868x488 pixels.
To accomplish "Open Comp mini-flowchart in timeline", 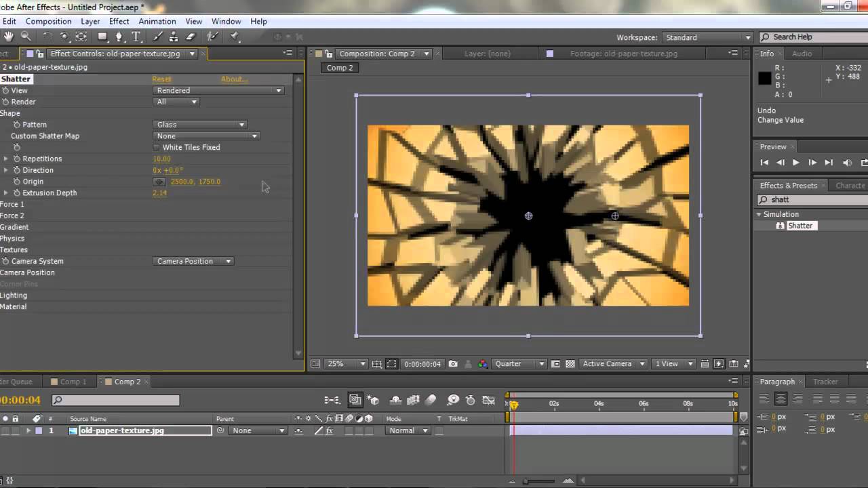I will 332,401.
